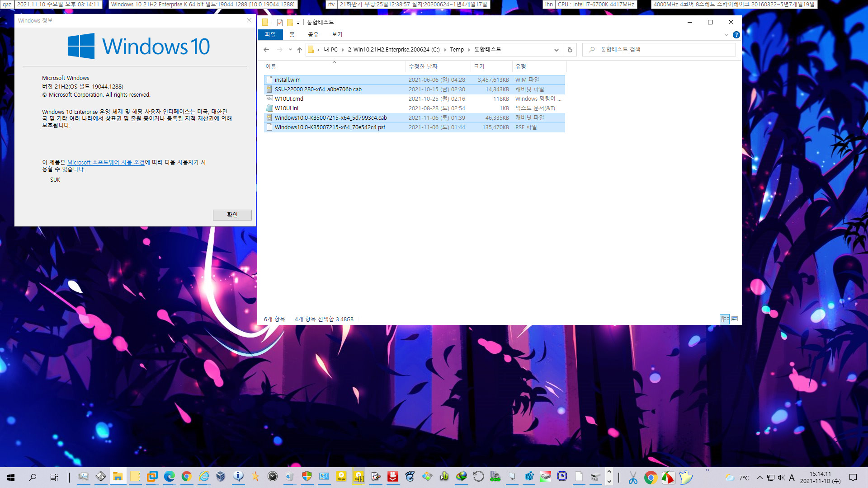Click the properties checkmark quick access icon

click(280, 22)
